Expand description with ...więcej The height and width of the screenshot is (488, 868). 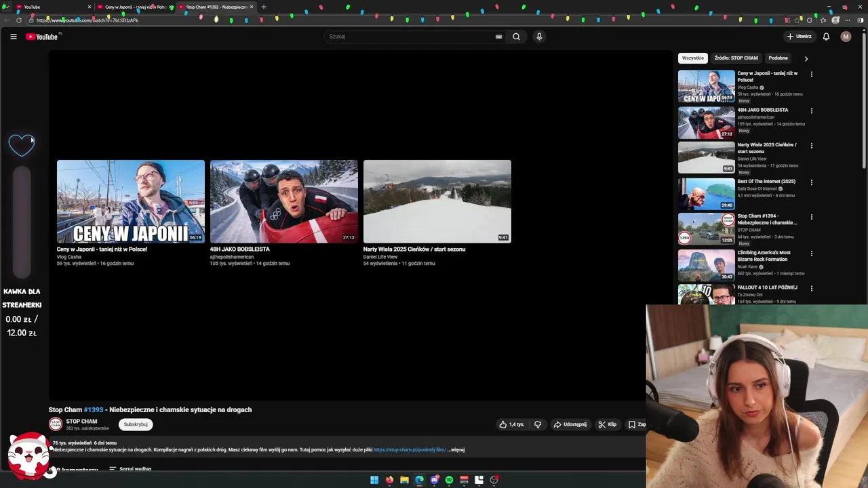(x=456, y=449)
